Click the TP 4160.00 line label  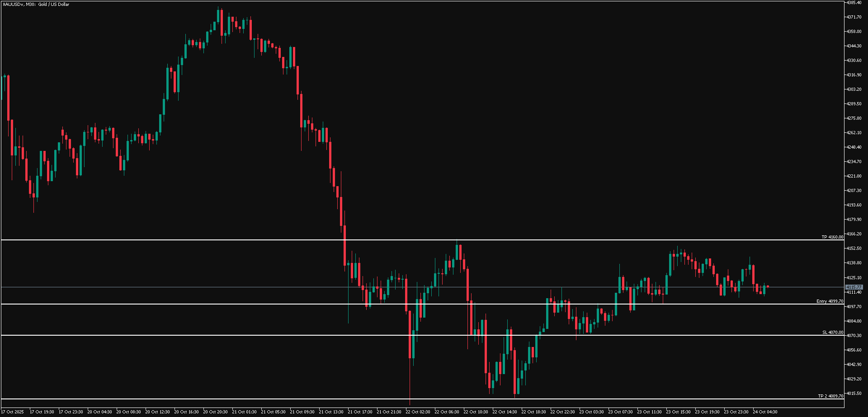click(x=832, y=237)
